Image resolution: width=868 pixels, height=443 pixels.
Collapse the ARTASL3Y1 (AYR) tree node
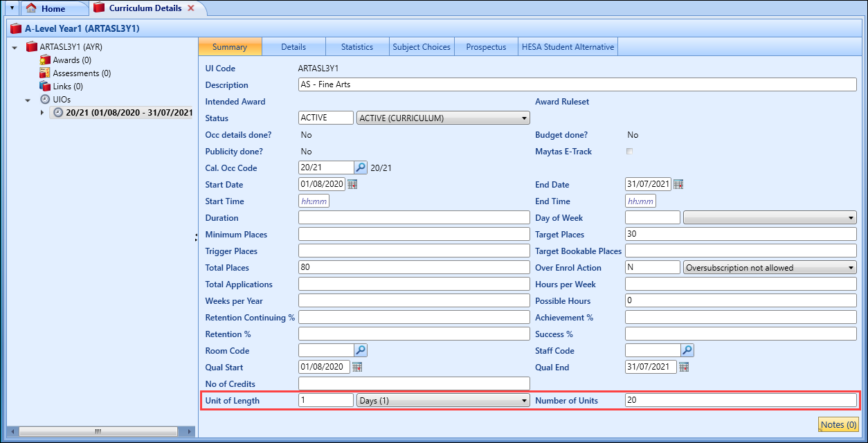coord(15,48)
